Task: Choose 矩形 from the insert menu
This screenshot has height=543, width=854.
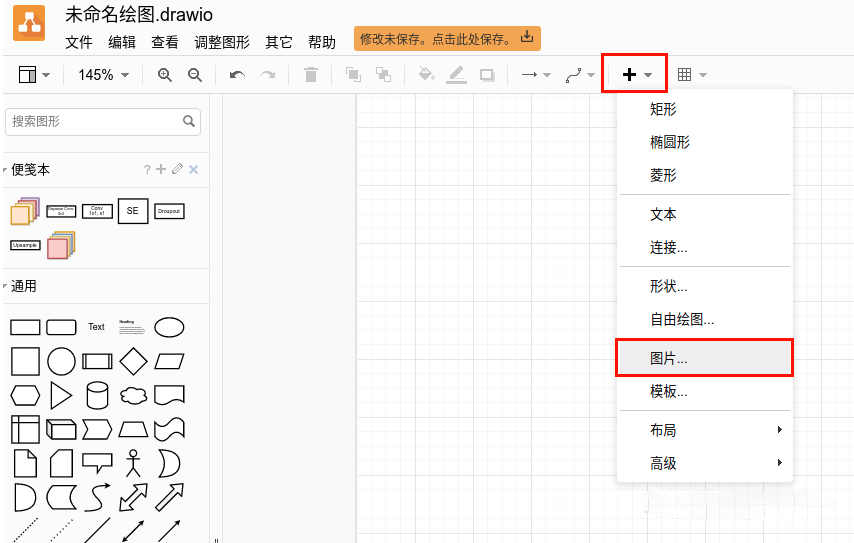Action: click(x=704, y=109)
